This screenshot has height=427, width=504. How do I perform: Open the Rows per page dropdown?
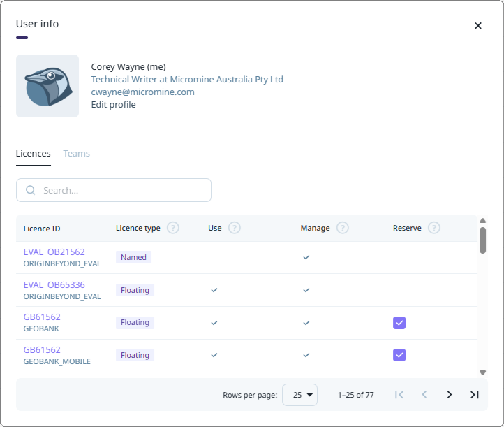300,395
